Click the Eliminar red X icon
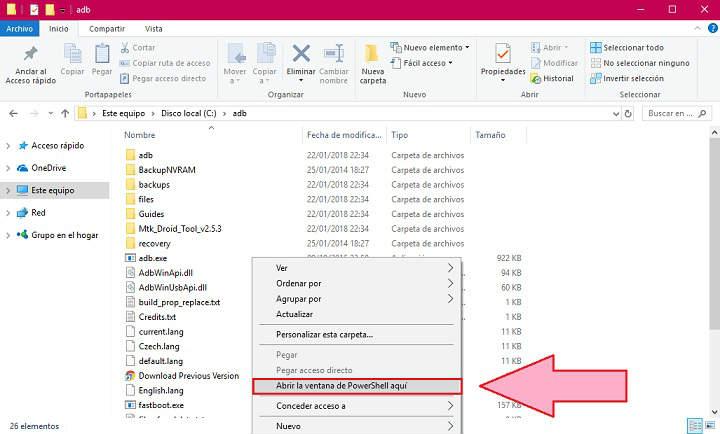Viewport: 720px width, 434px height. 301,54
